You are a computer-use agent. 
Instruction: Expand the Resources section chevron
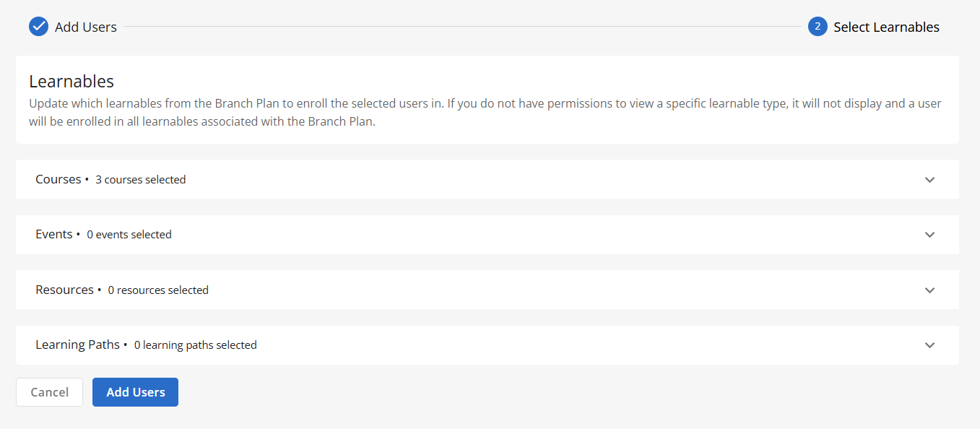929,290
